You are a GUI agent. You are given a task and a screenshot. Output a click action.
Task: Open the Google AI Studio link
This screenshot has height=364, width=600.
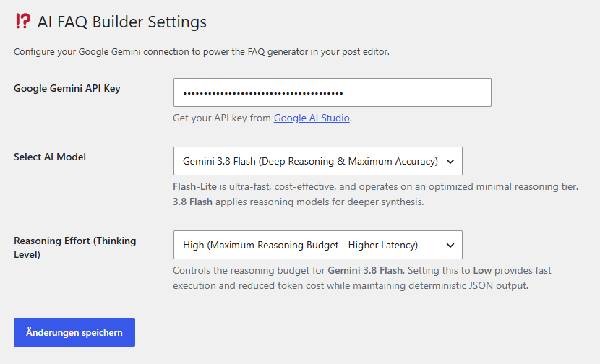[312, 118]
